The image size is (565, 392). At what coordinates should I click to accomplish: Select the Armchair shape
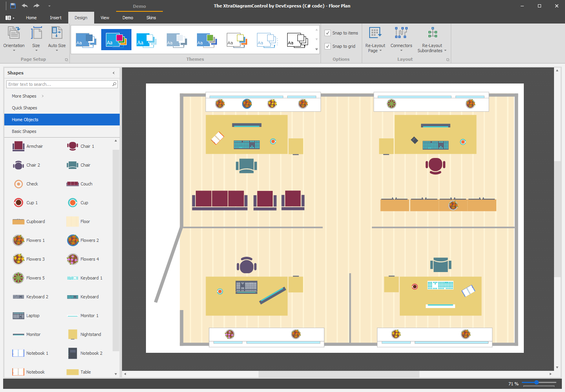coord(18,146)
